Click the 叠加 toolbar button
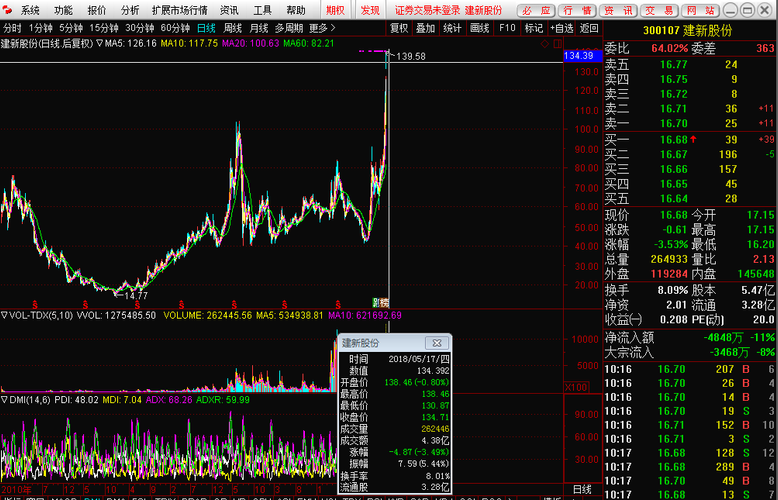Screen dimensions: 778x500 426,28
